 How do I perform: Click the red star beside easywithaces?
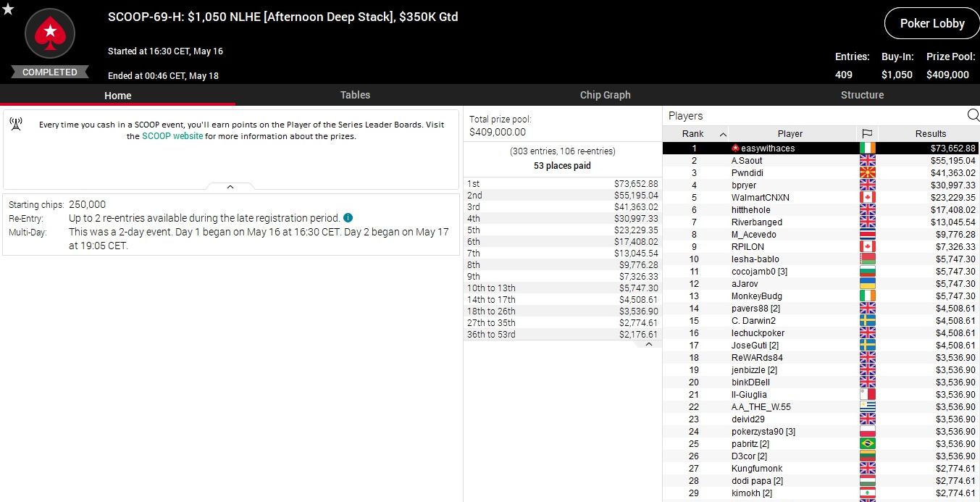(x=735, y=148)
